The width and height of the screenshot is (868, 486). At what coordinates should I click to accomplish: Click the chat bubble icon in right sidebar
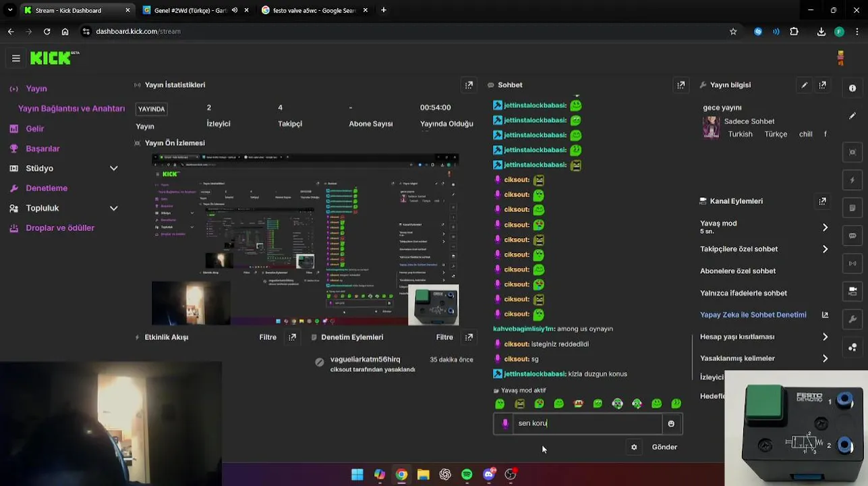point(852,236)
